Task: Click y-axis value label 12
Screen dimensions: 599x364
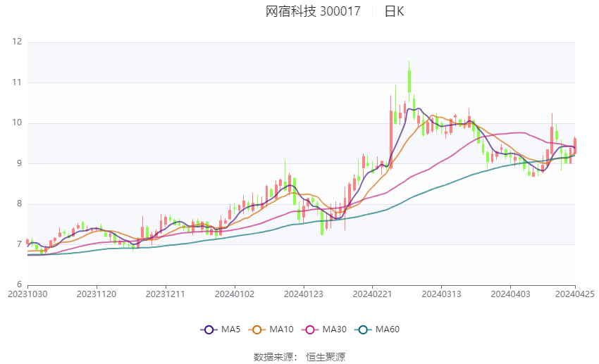Action: (x=17, y=42)
